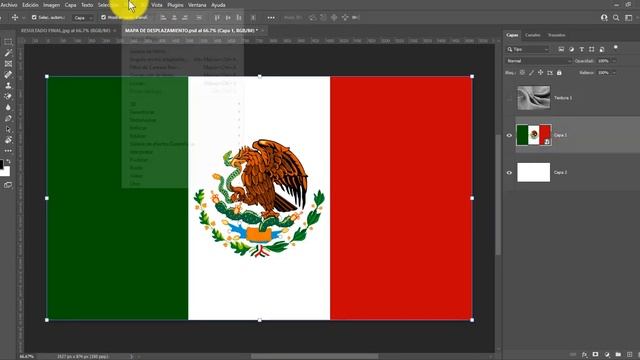Open the Vista menu
The width and height of the screenshot is (640, 360).
click(x=157, y=5)
